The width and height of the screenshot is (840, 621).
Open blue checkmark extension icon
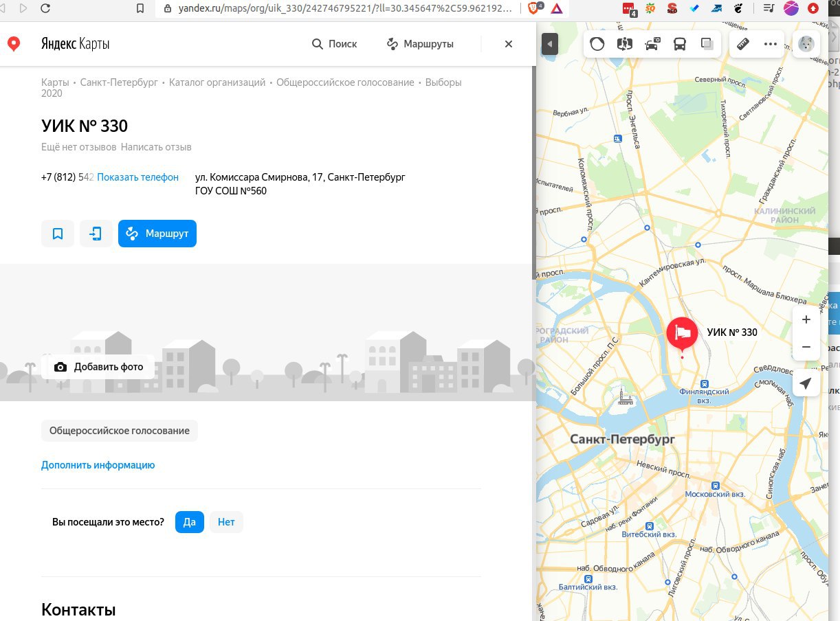[694, 8]
